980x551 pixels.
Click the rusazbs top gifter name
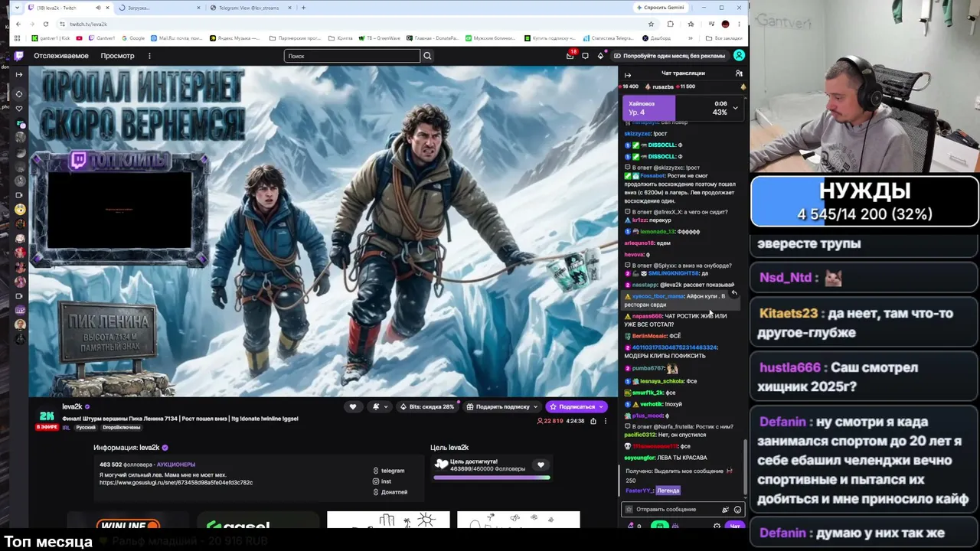(x=663, y=87)
